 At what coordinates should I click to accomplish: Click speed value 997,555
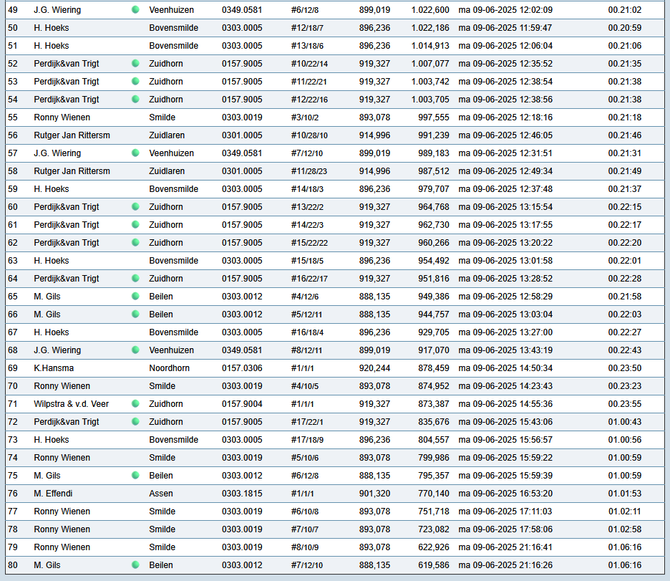pyautogui.click(x=434, y=117)
